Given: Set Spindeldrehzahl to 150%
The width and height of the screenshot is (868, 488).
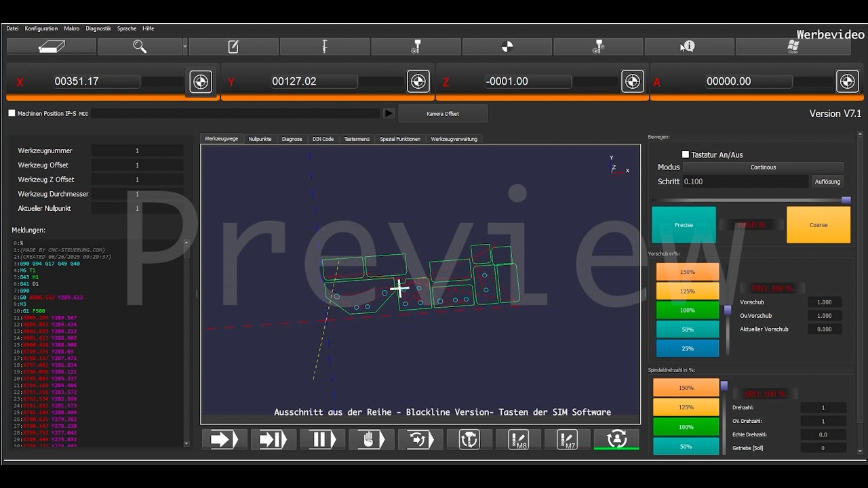Looking at the screenshot, I should tap(686, 388).
